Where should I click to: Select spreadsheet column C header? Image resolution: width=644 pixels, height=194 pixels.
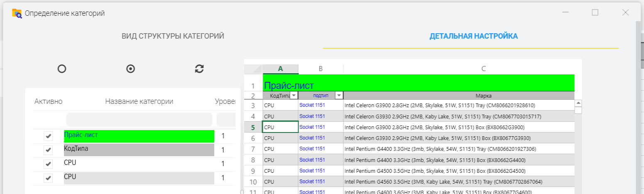483,69
